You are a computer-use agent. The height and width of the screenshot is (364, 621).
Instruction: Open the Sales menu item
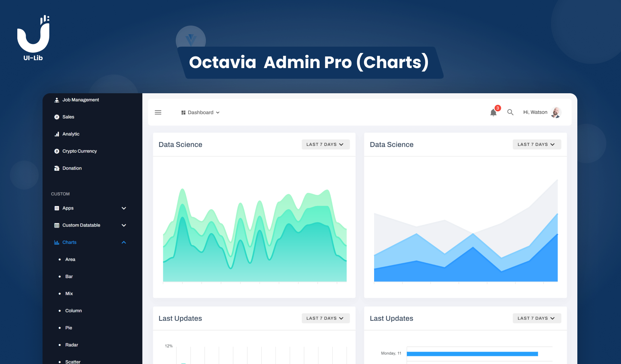point(68,117)
